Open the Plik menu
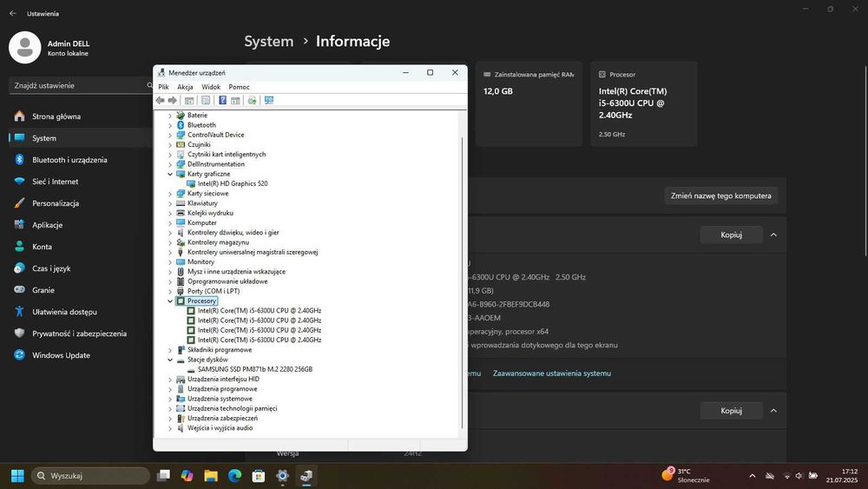The height and width of the screenshot is (489, 868). pyautogui.click(x=163, y=87)
